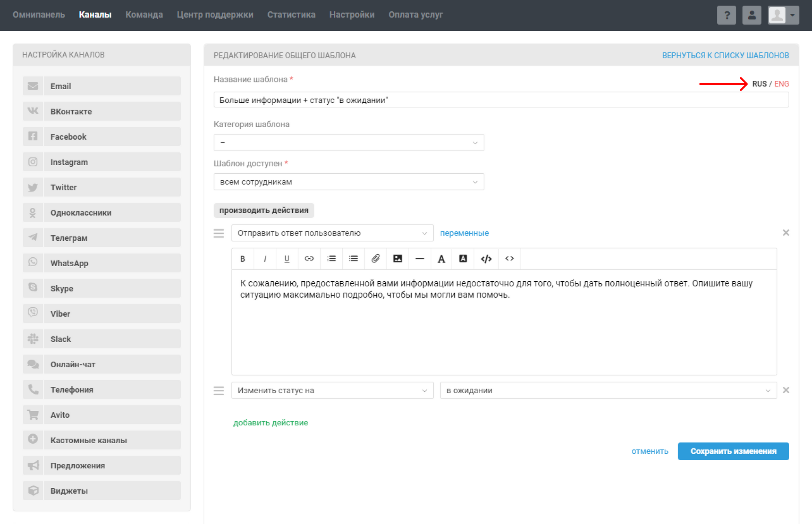Open the Виджеты section
The width and height of the screenshot is (812, 524).
101,491
